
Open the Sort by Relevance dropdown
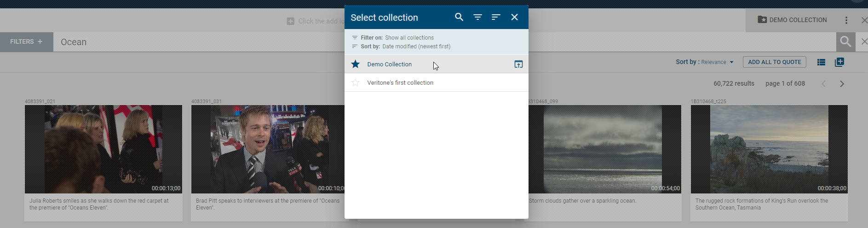pyautogui.click(x=717, y=62)
